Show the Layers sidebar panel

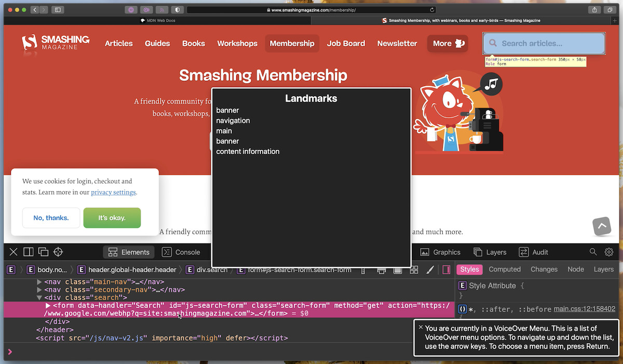click(x=603, y=269)
